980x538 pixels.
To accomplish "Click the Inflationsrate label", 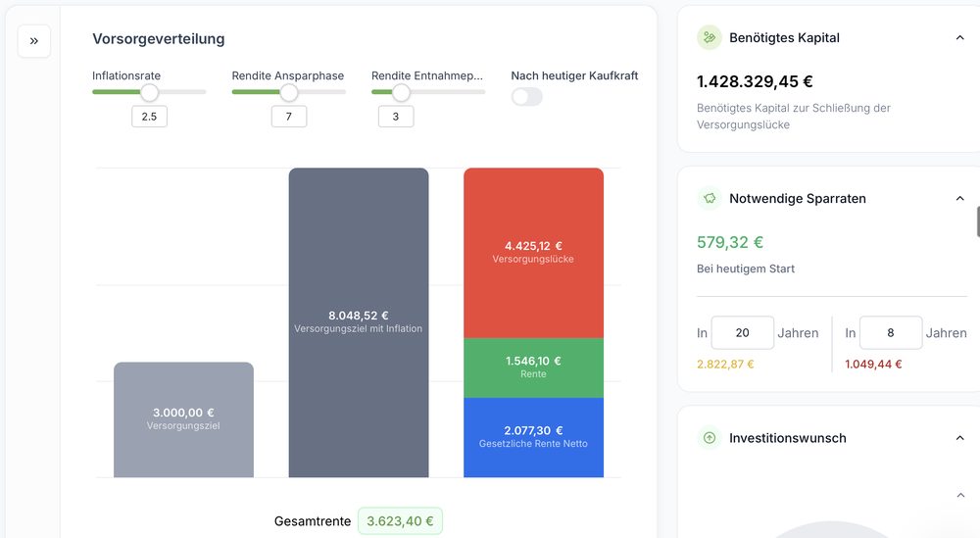I will [126, 75].
